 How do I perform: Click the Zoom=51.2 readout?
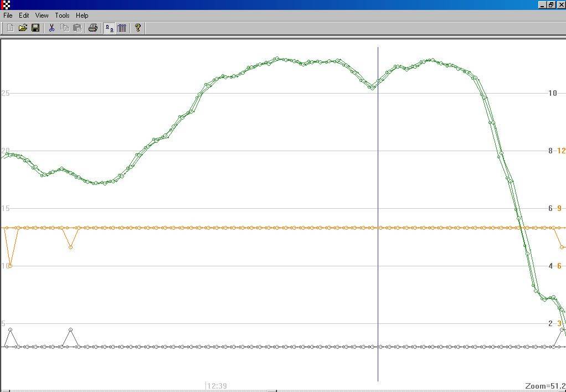545,386
